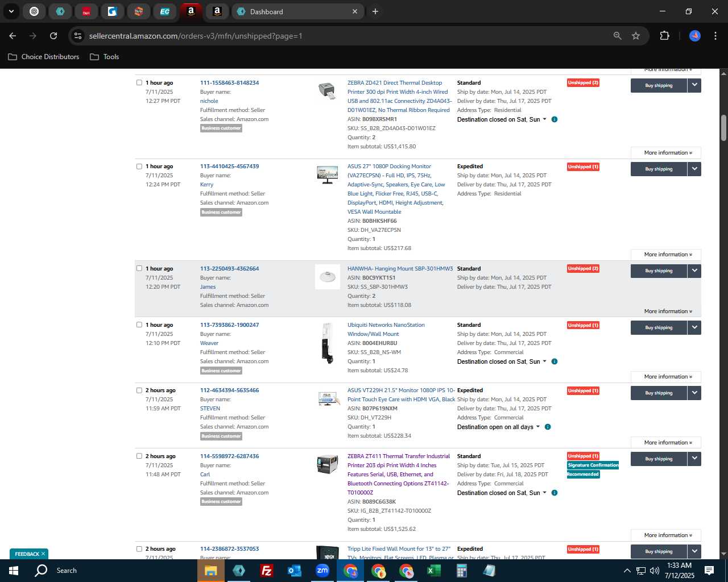Open Calculator from the taskbar

pyautogui.click(x=462, y=571)
